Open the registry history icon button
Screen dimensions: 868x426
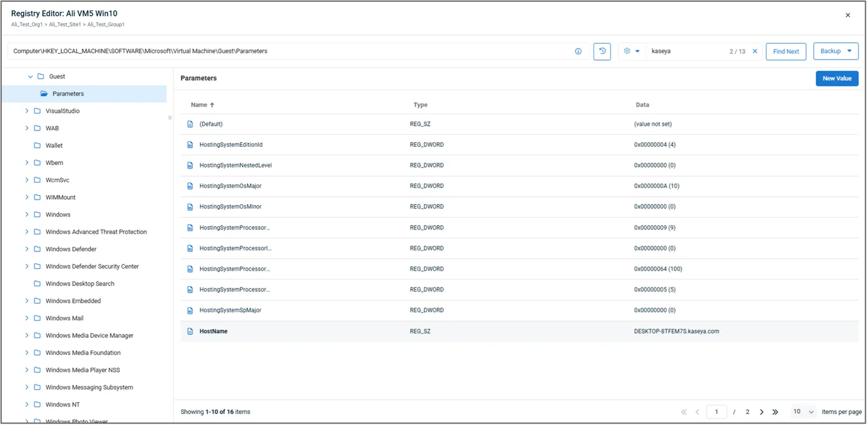coord(602,51)
